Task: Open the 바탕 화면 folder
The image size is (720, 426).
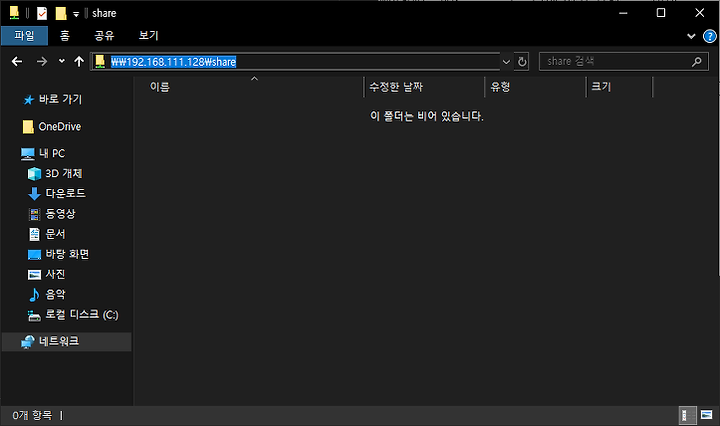Action: [67, 254]
